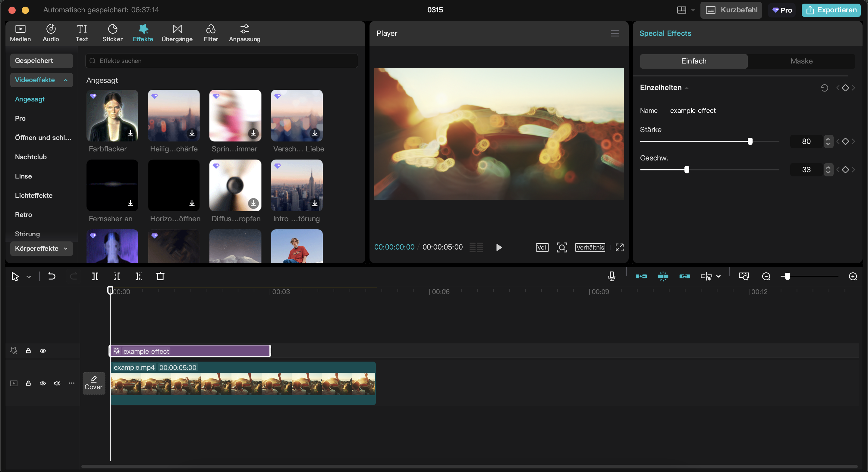The image size is (868, 472).
Task: Click the Effekte suchen search field
Action: (x=222, y=61)
